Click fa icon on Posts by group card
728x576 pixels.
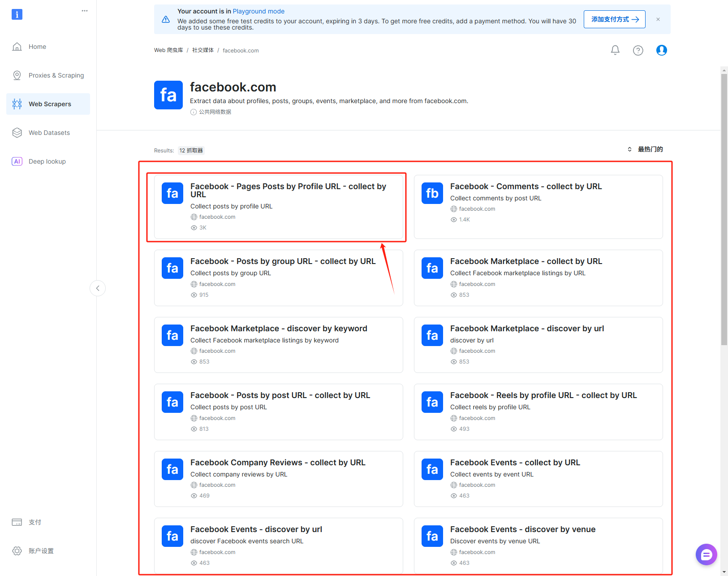pos(172,268)
